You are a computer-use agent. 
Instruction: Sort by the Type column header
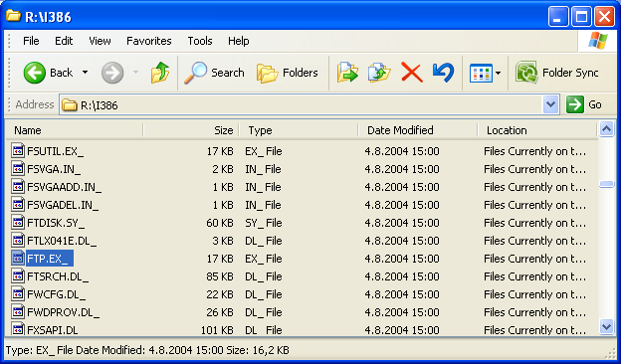pos(299,130)
